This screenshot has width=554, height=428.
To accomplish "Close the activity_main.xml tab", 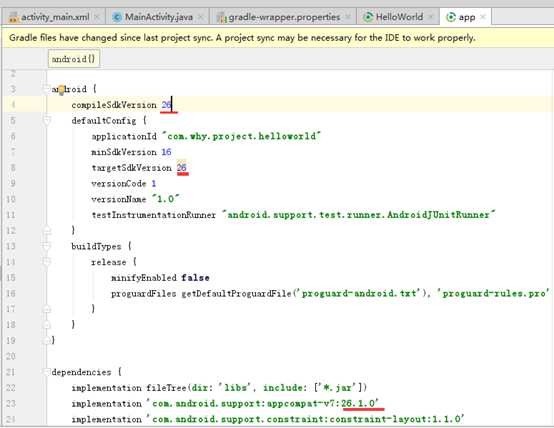I will coord(97,17).
